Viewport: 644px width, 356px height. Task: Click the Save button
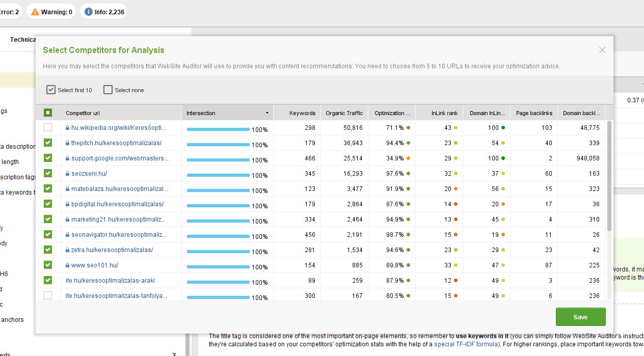point(580,317)
